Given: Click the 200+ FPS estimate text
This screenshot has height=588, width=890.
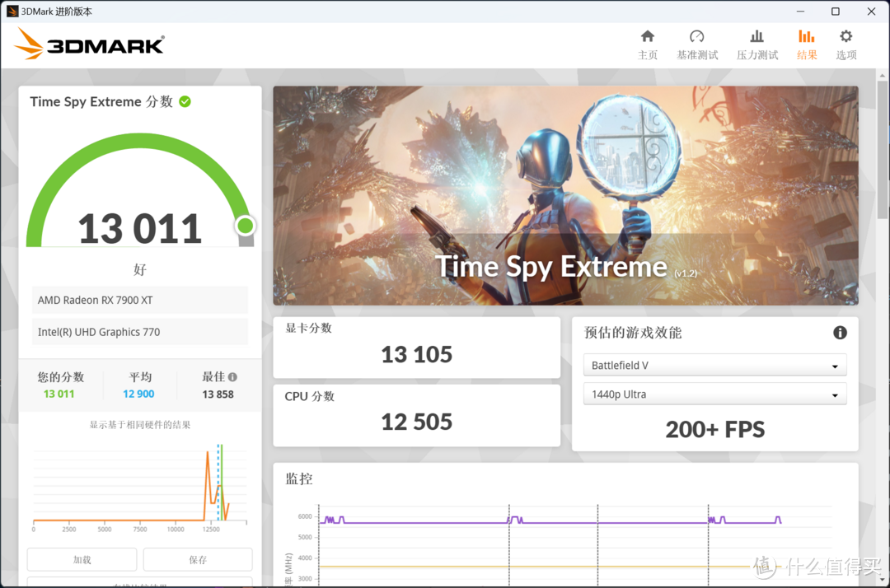Looking at the screenshot, I should pyautogui.click(x=715, y=430).
